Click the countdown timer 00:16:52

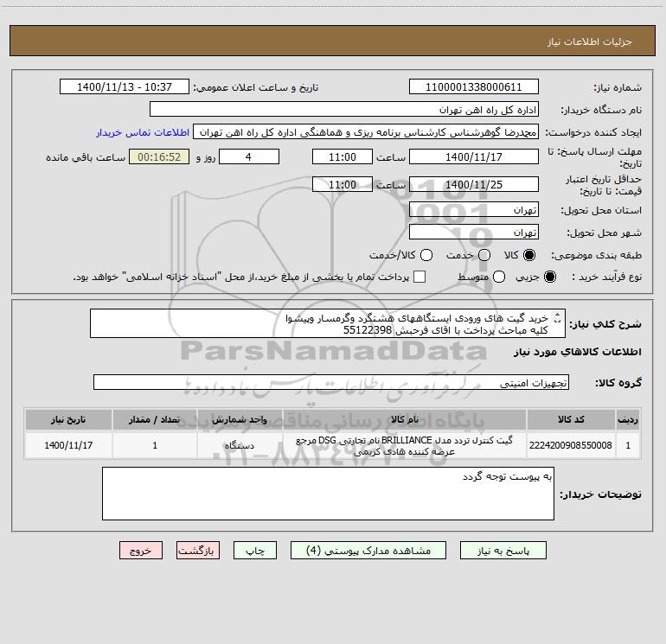coord(159,156)
